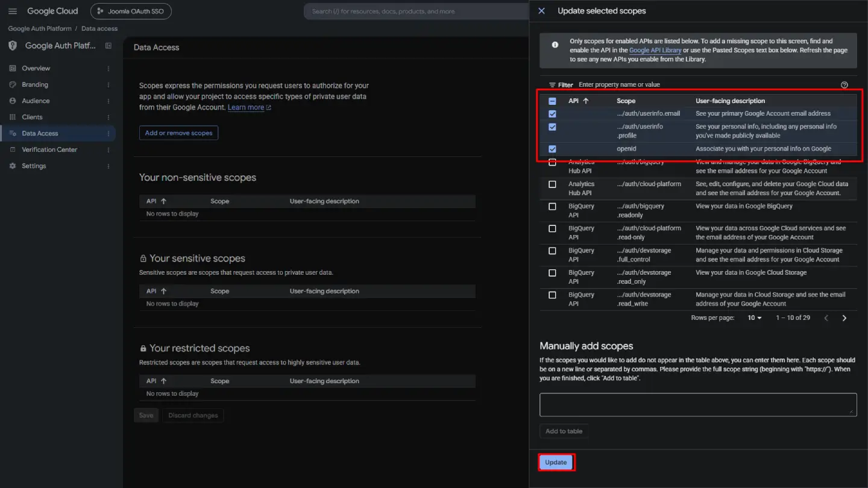868x488 pixels.
Task: Click the Add or remove scopes button
Action: 178,133
